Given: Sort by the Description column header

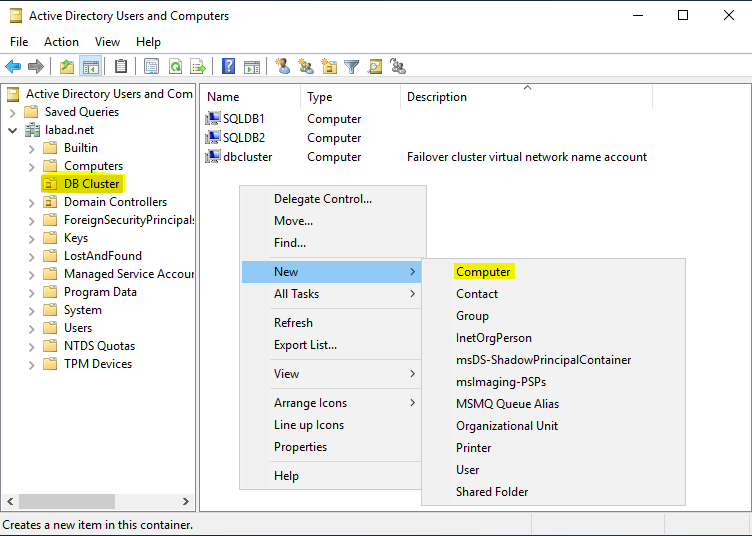Looking at the screenshot, I should (x=526, y=97).
